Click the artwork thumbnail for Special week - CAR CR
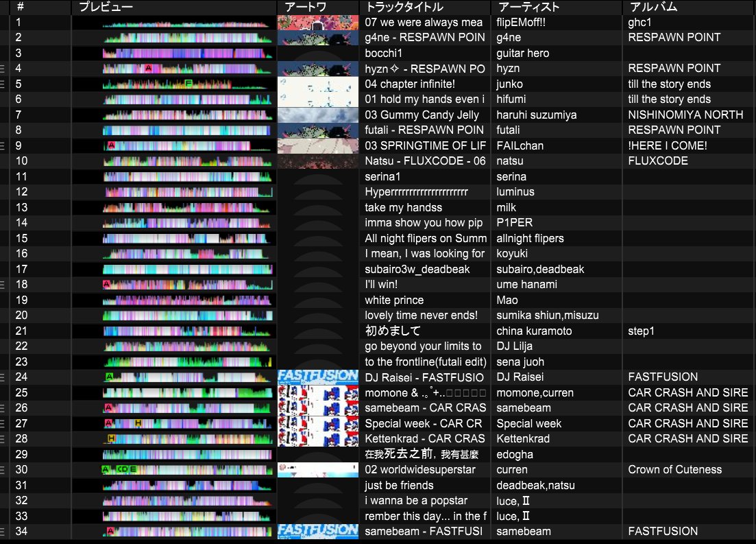This screenshot has height=544, width=756. pyautogui.click(x=318, y=423)
